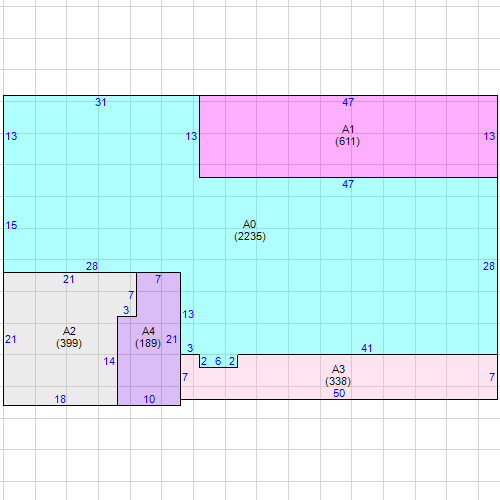Image resolution: width=500 pixels, height=500 pixels.
Task: Select the A4 (189) area label
Action: pos(148,337)
